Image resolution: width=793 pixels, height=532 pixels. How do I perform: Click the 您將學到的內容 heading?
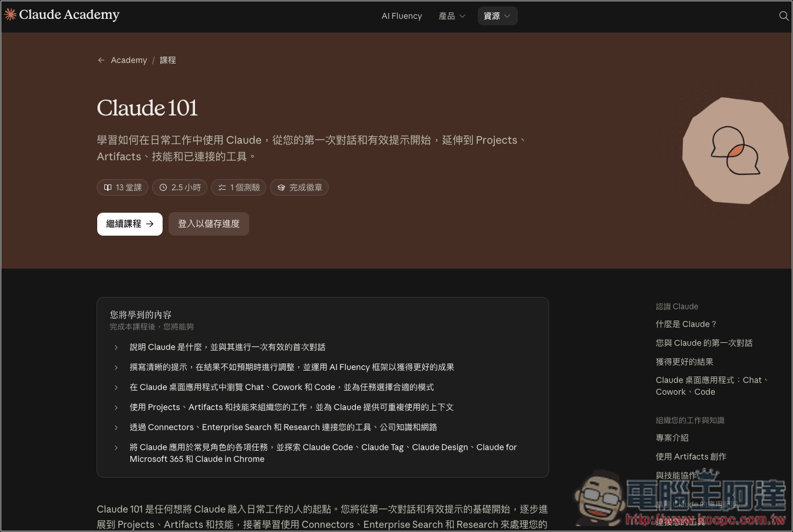coord(141,315)
